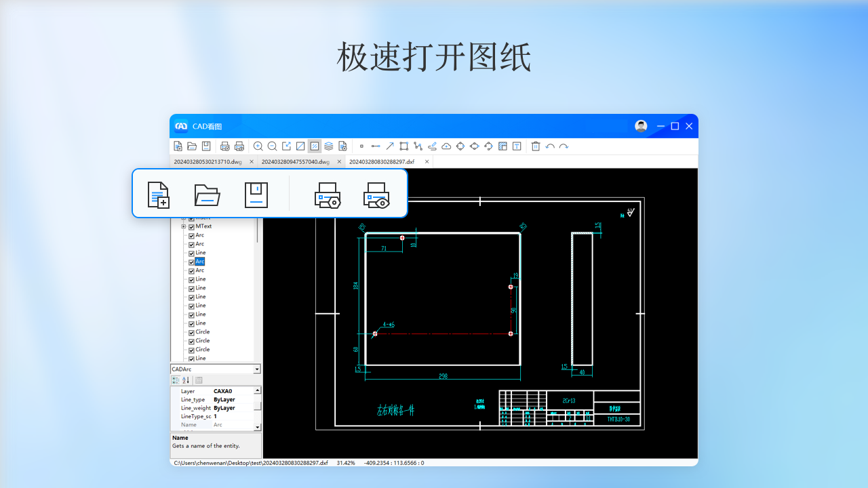Open the CADArc dropdown list
Screen dimensions: 868x488
pyautogui.click(x=256, y=369)
